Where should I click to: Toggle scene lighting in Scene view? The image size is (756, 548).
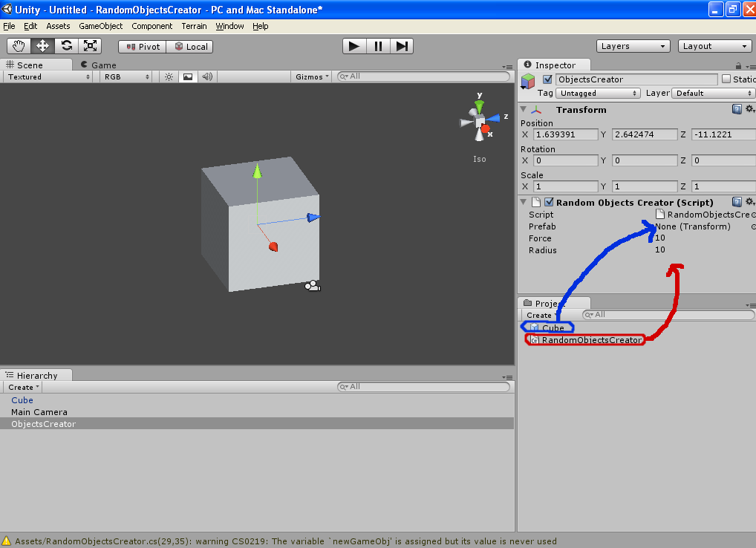coord(169,76)
